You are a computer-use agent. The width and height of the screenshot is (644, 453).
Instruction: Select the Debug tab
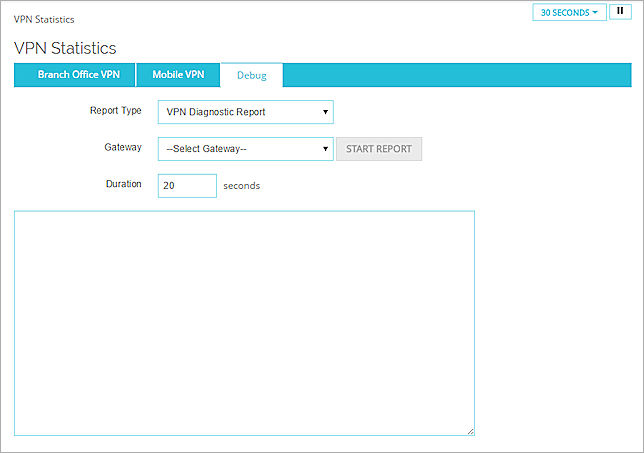click(x=252, y=76)
